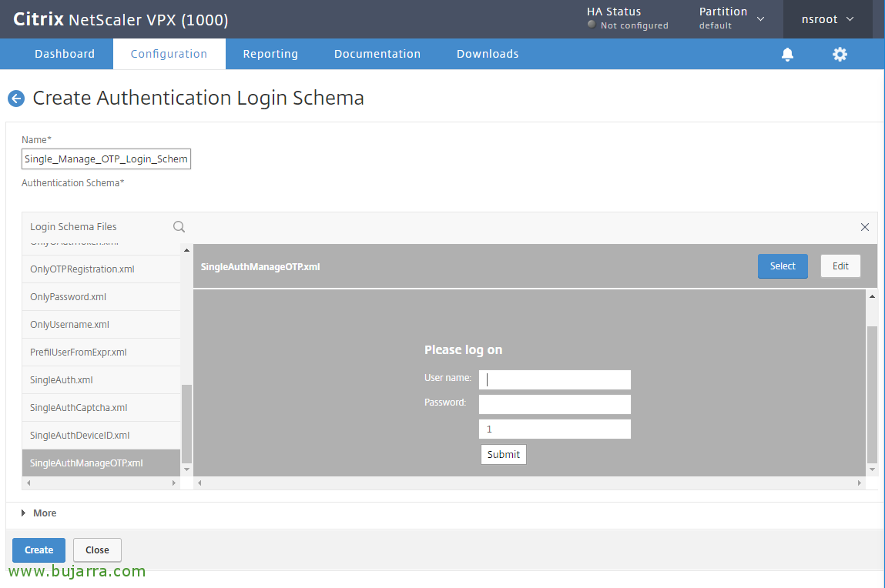
Task: Click the preview field containing 1
Action: click(555, 429)
